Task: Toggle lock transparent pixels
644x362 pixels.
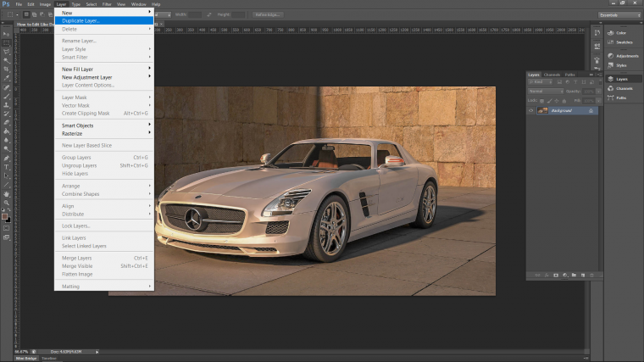Action: point(541,101)
